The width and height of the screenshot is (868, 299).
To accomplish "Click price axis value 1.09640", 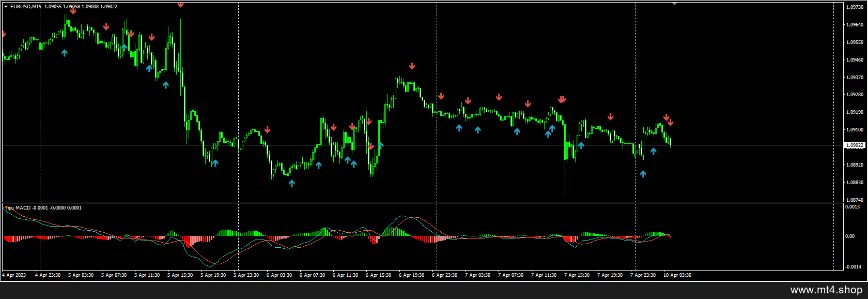I will (855, 25).
